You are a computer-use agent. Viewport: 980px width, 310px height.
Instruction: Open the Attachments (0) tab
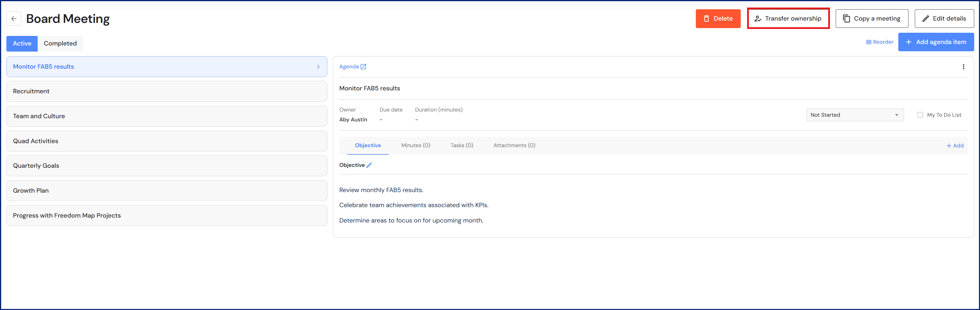[x=514, y=145]
